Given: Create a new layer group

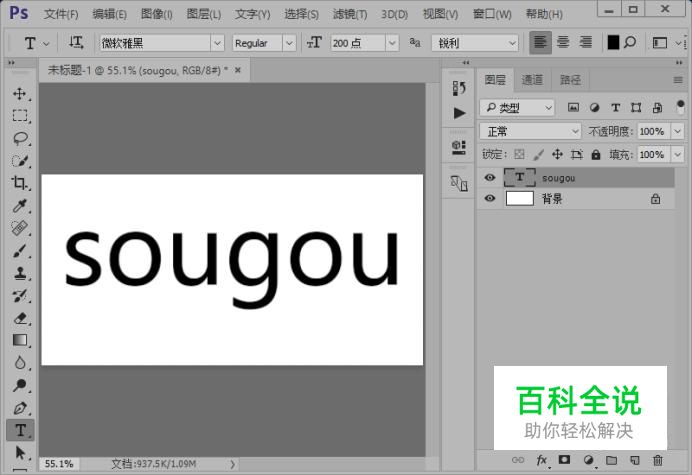Looking at the screenshot, I should click(x=611, y=460).
